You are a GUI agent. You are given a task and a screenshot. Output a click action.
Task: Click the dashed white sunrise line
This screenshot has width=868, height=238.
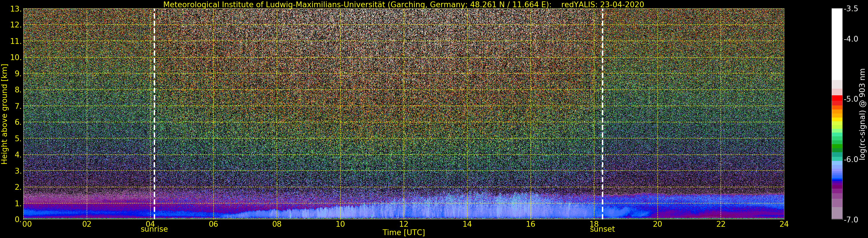tap(154, 114)
